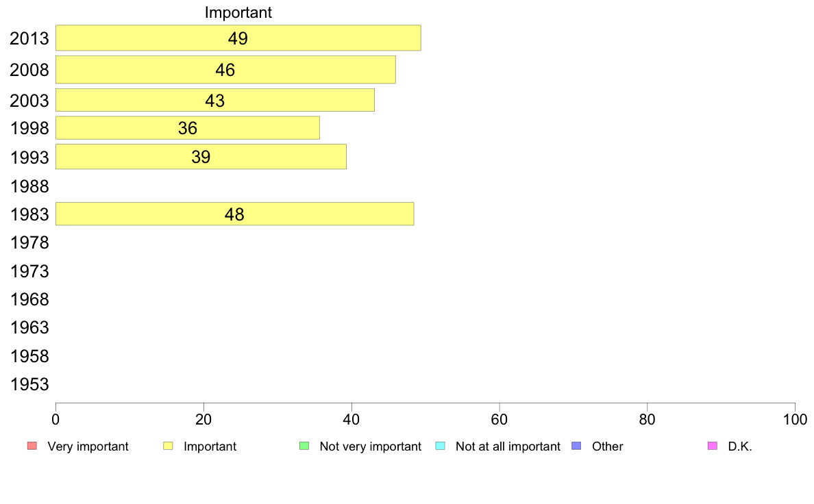Click the D.K. legend label
Image resolution: width=814 pixels, height=504 pixels.
(x=740, y=446)
